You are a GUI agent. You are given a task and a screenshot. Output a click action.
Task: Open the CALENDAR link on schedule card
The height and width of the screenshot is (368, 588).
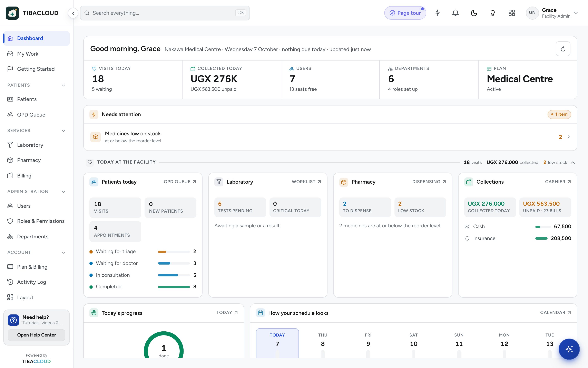(x=556, y=313)
